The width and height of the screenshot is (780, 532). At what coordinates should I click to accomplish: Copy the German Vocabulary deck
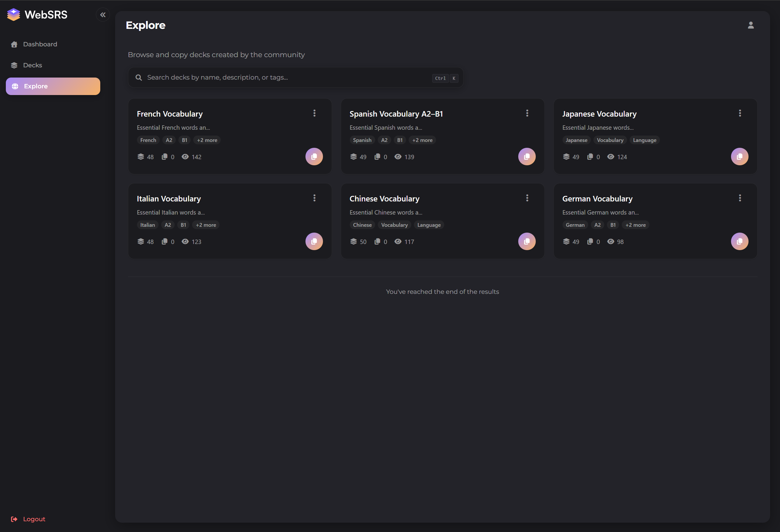click(x=739, y=241)
